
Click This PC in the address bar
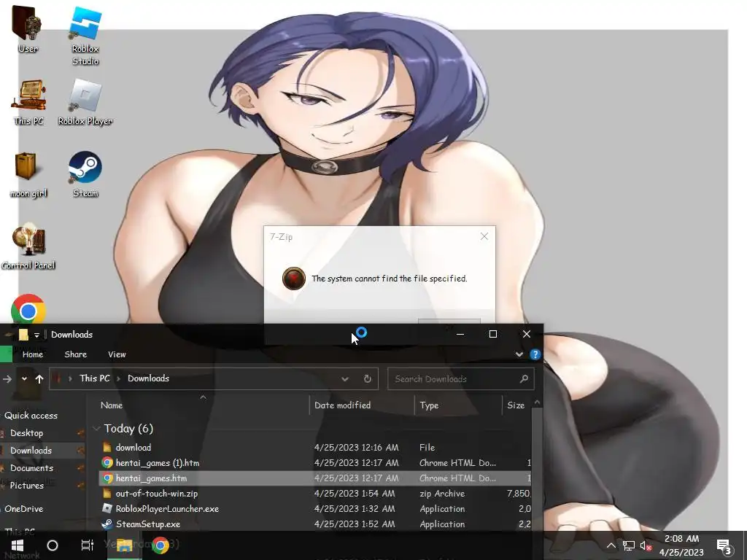click(x=94, y=378)
